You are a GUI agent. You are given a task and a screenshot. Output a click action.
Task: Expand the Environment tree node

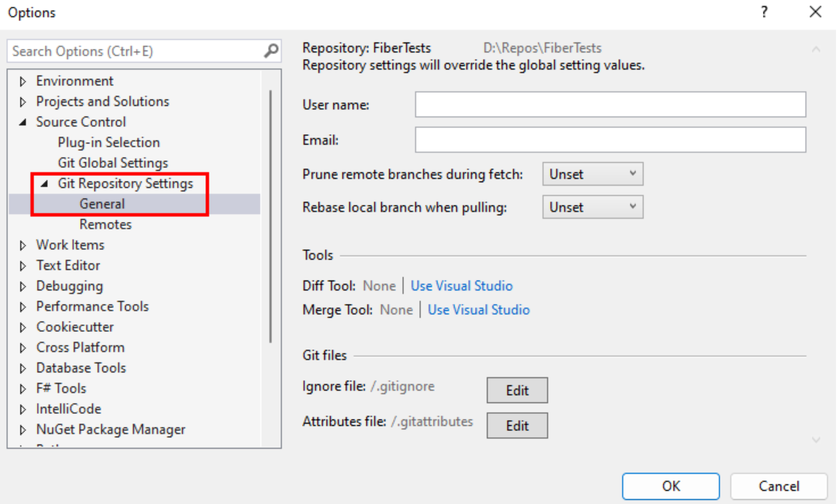point(23,81)
